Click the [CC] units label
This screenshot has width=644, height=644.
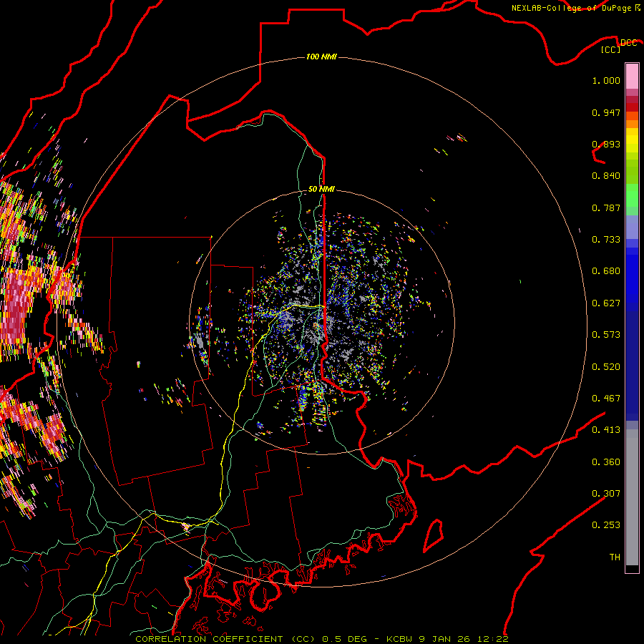point(611,49)
